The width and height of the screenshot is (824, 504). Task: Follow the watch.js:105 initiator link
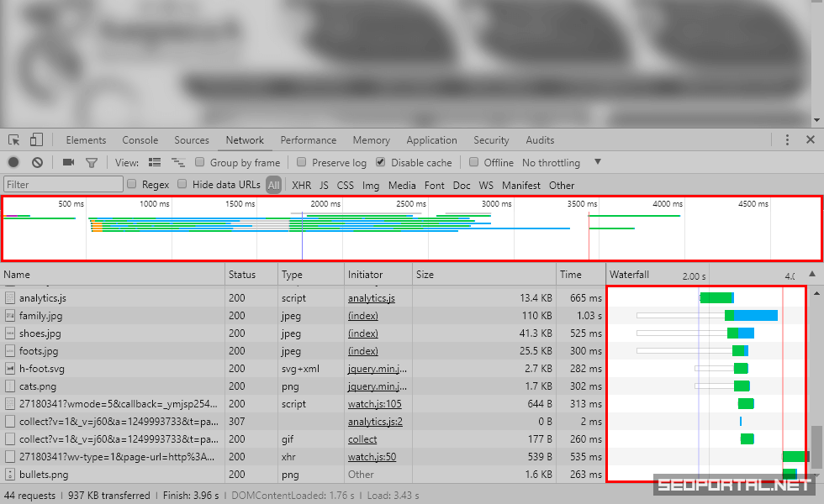pyautogui.click(x=374, y=404)
